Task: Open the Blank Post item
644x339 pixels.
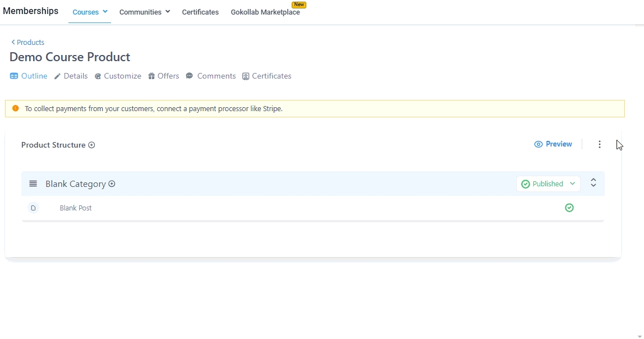Action: pos(76,208)
